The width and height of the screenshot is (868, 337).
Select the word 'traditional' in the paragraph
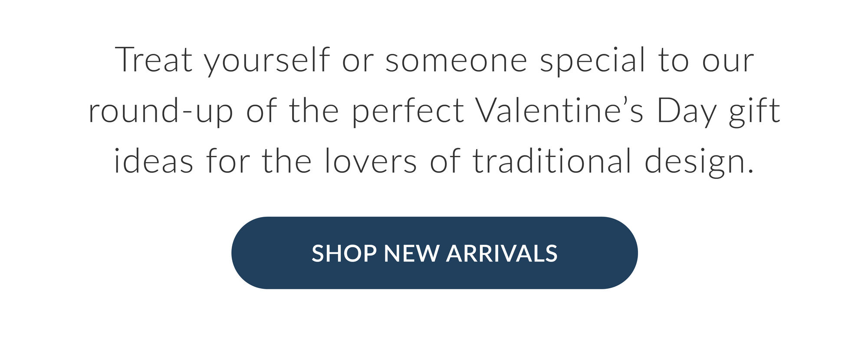pos(552,161)
